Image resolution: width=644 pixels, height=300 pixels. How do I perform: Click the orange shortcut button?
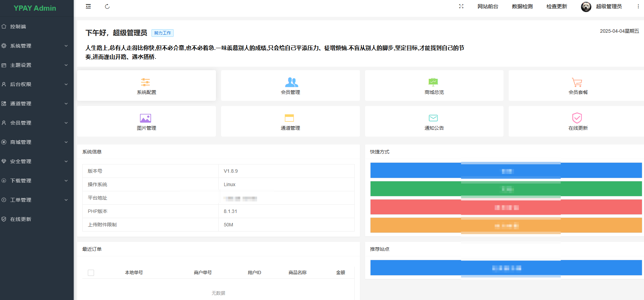point(506,225)
